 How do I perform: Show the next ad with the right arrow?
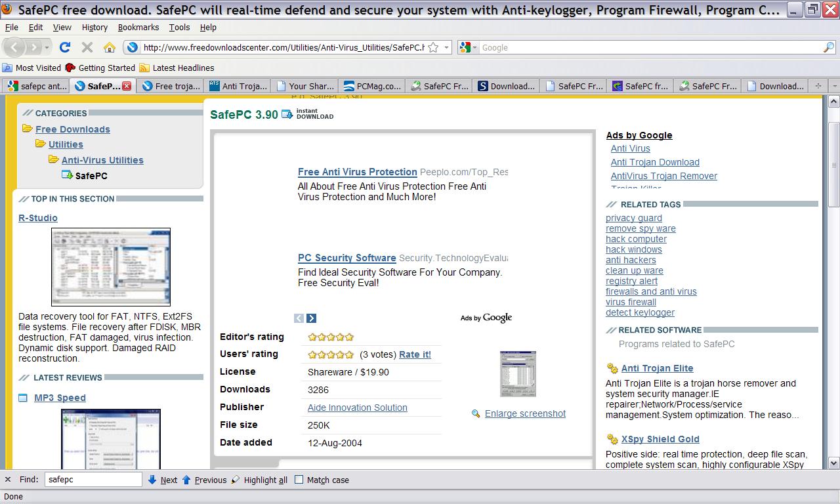[311, 318]
